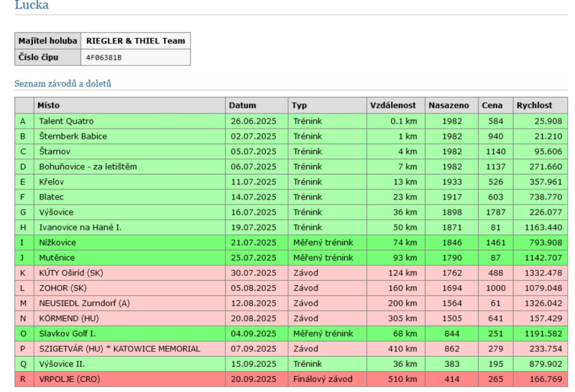The image size is (575, 392).
Task: Click the SZIGETVÁR KATOWICE MEMORIAL race
Action: pos(119,348)
